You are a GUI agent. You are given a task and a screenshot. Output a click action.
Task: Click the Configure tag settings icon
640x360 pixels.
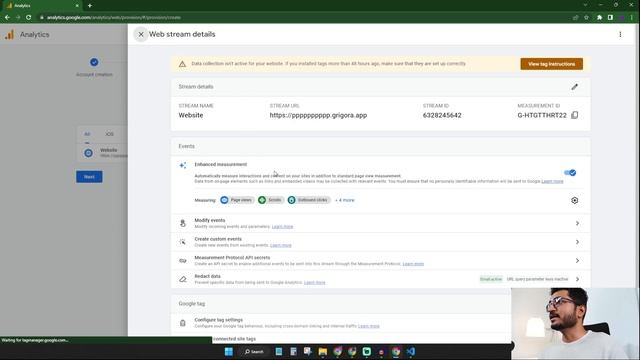click(183, 323)
